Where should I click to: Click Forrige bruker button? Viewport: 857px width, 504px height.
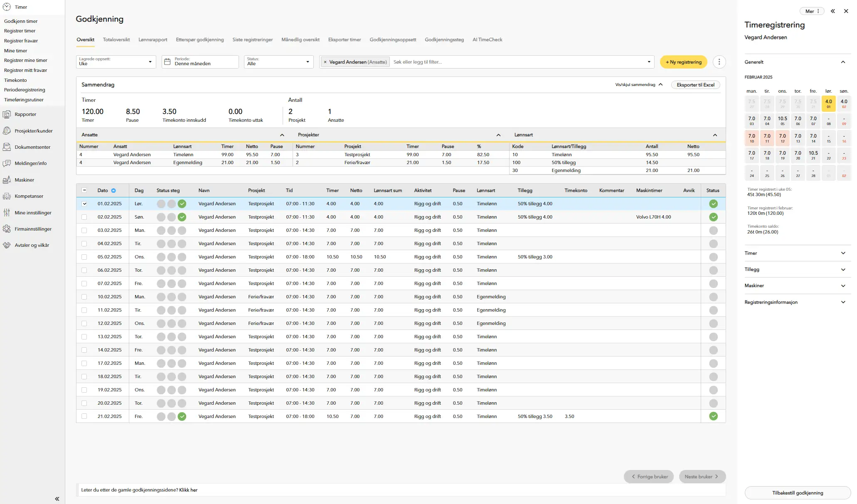point(649,477)
